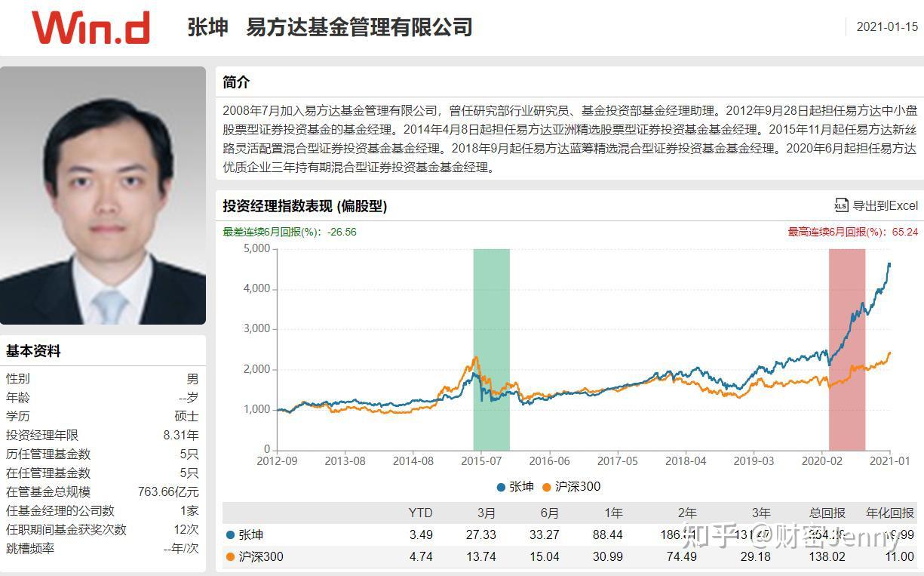Click the 3年 column header
The image size is (924, 576).
coord(760,513)
